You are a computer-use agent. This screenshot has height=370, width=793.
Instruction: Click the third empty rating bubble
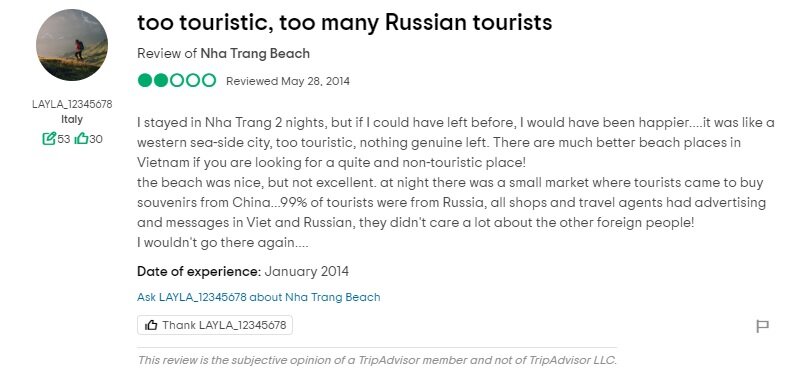coord(177,80)
